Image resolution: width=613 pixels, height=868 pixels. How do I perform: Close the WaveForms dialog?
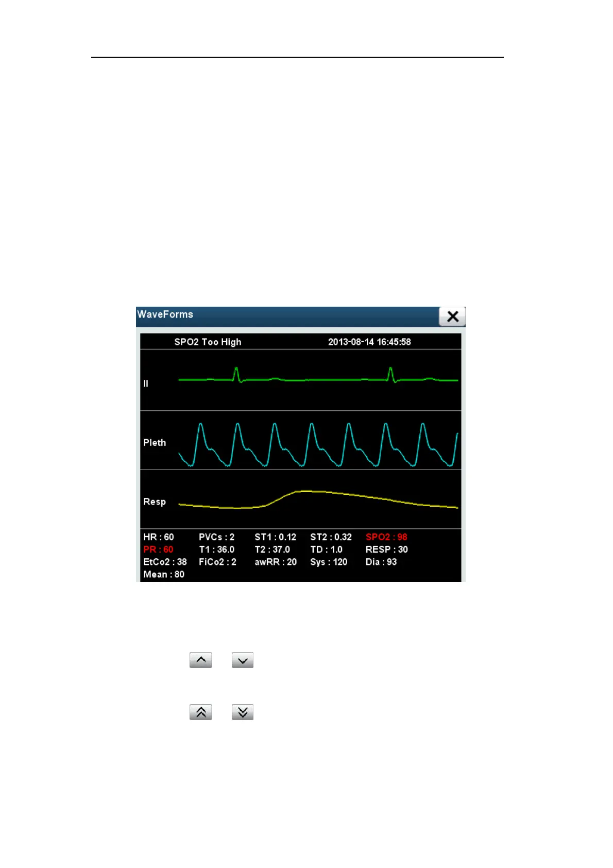pos(452,316)
